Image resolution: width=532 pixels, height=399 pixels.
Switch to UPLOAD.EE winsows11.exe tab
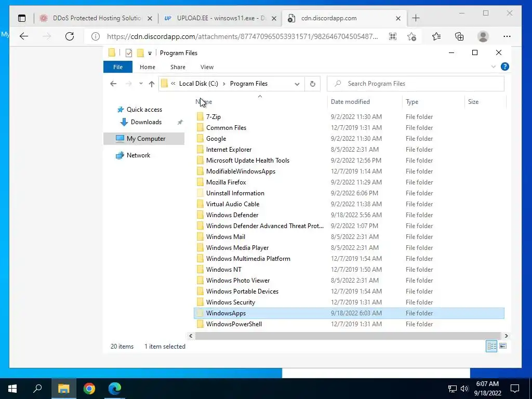pyautogui.click(x=220, y=18)
